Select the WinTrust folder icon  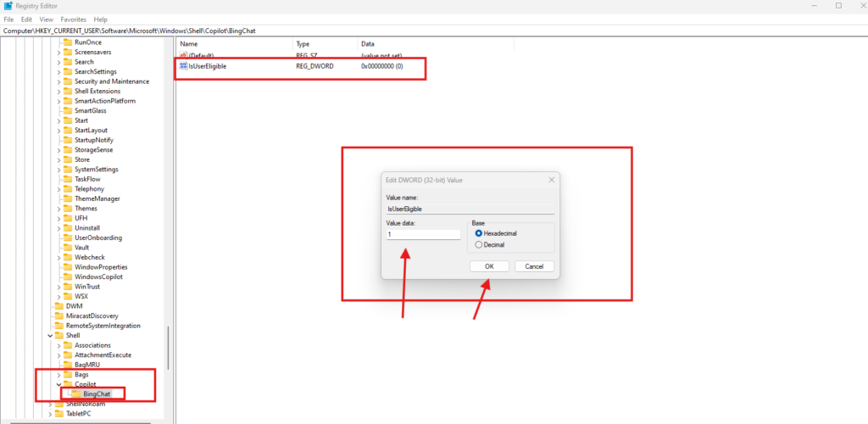click(x=68, y=286)
